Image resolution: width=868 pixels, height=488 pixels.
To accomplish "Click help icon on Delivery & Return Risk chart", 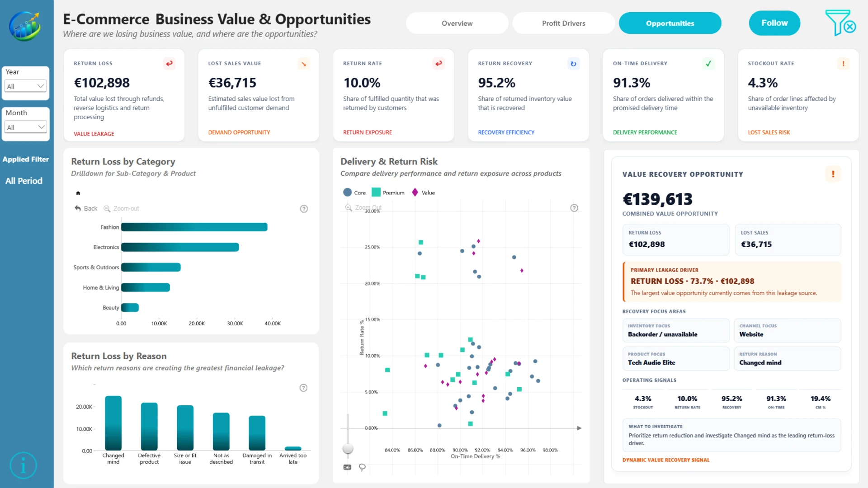I will (574, 208).
